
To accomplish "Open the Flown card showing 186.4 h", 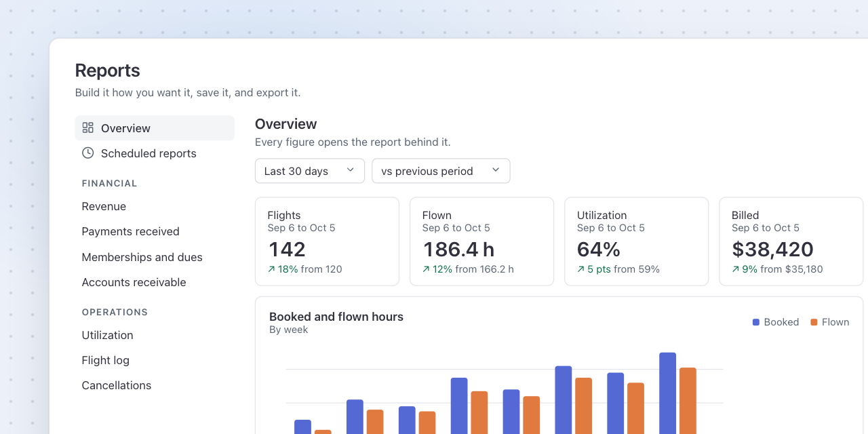I will click(x=481, y=241).
